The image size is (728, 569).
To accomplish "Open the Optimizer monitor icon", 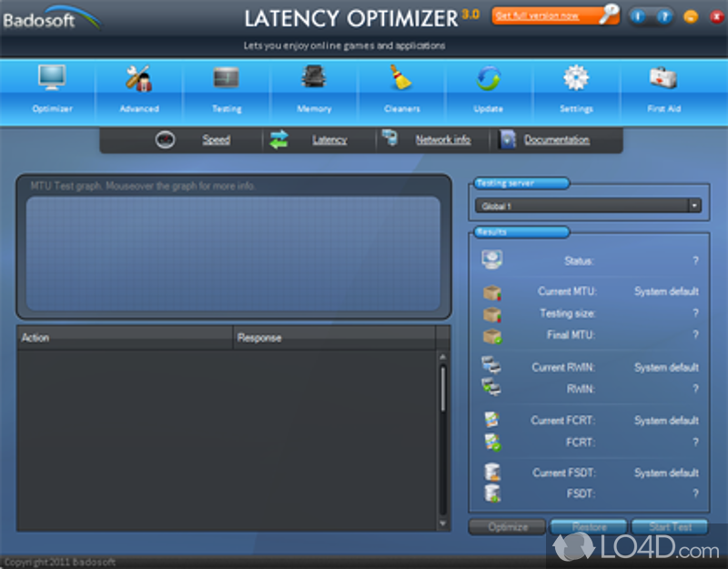I will (52, 77).
